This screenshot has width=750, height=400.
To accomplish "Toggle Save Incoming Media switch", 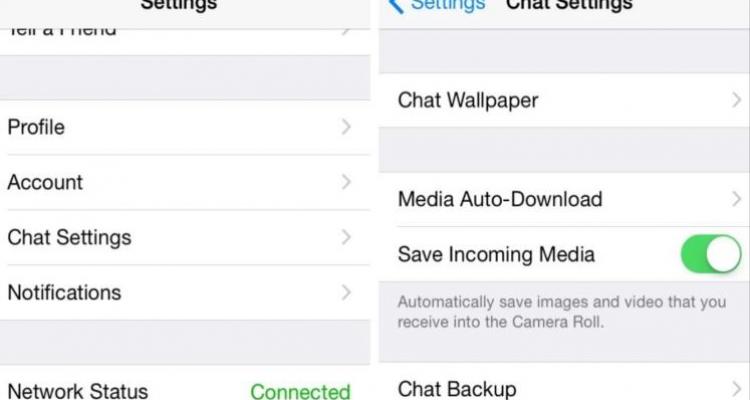I will click(x=711, y=254).
